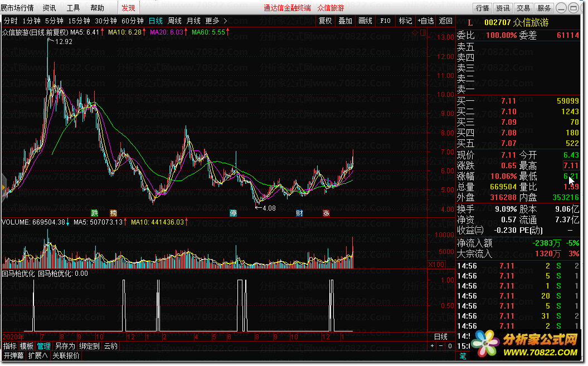Select the 管理 tab

click(x=43, y=346)
